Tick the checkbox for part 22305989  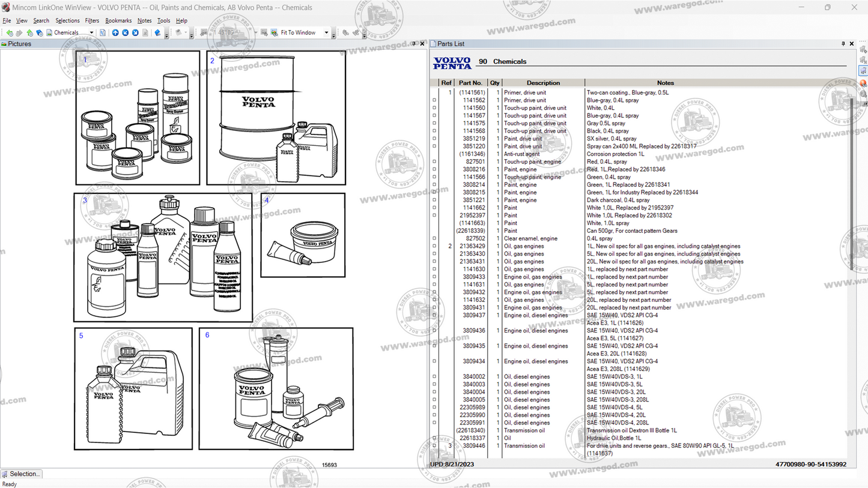click(434, 408)
